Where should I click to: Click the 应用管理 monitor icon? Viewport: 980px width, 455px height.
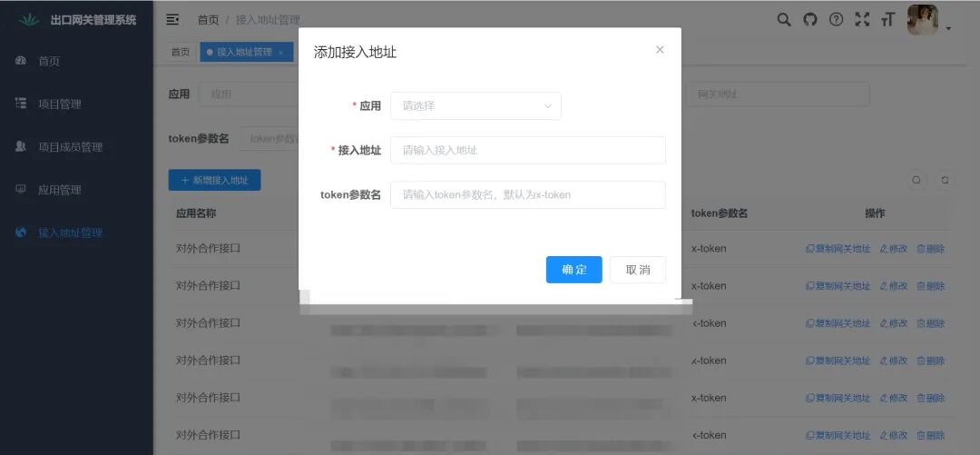pos(21,188)
